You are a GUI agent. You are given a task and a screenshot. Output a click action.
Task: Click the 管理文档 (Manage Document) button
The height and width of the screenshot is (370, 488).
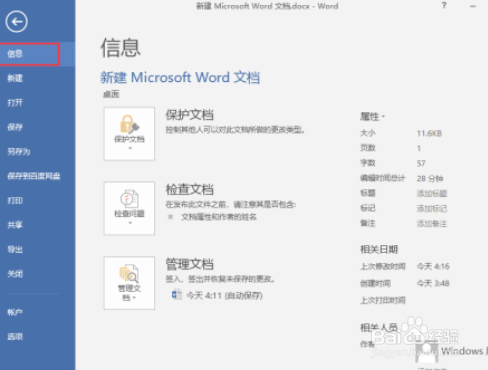pyautogui.click(x=129, y=283)
